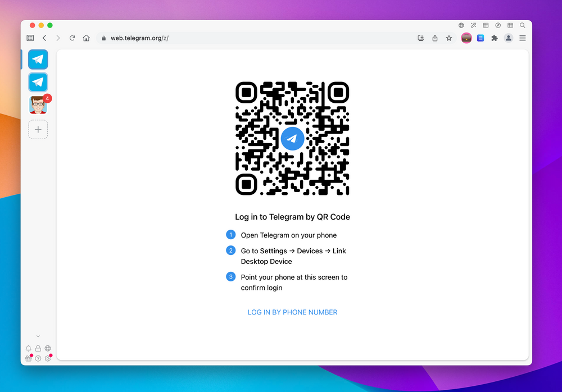The image size is (562, 392).
Task: Open the avatar with the red 4 badge
Action: pos(38,105)
